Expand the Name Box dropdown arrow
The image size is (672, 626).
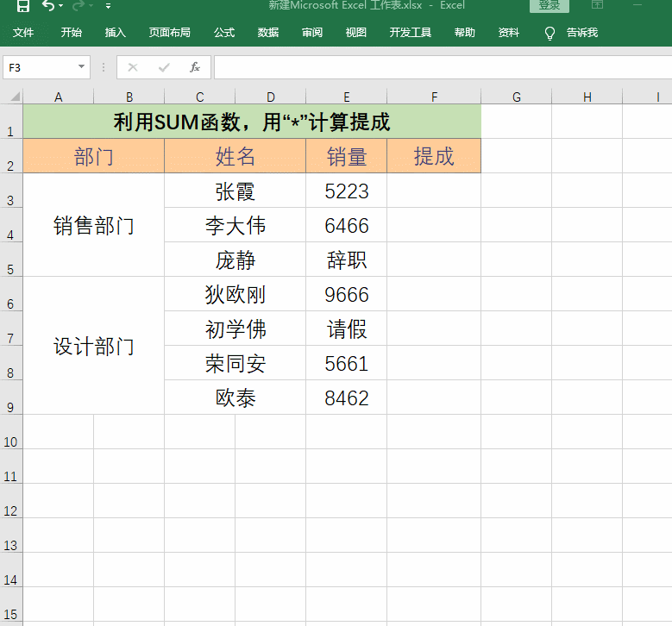82,67
